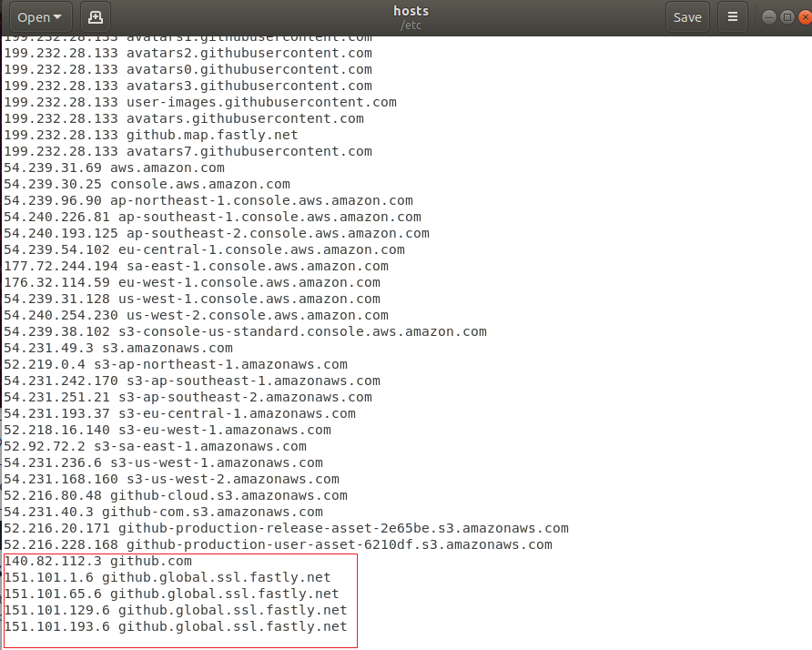Place cursor on the github-cloud.s3.amazonaws.com line

[176, 495]
